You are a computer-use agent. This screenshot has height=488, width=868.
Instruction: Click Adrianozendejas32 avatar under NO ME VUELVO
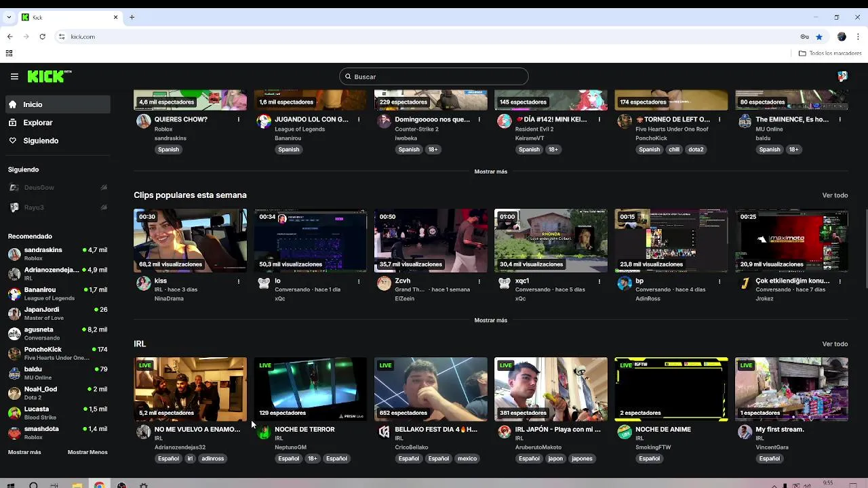coord(143,432)
